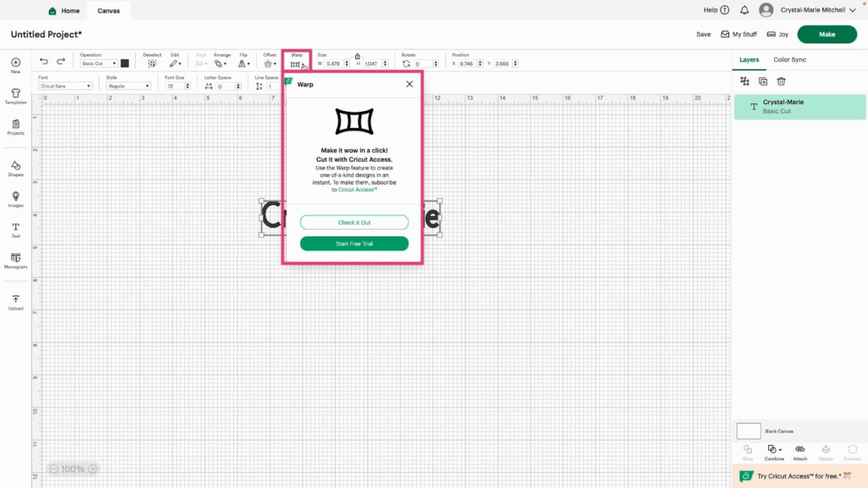
Task: Zoom in with the plus icon
Action: point(92,469)
